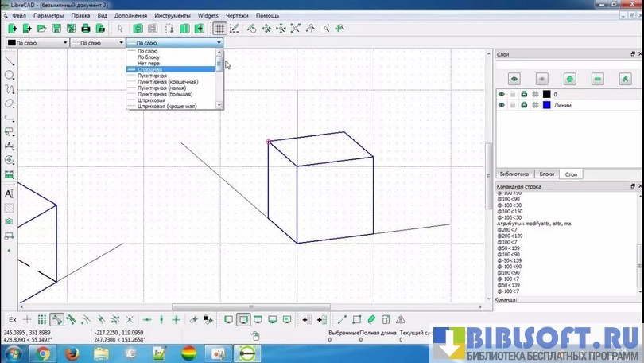This screenshot has height=363, width=644.
Task: Open the Инструменты menu
Action: coord(172,15)
